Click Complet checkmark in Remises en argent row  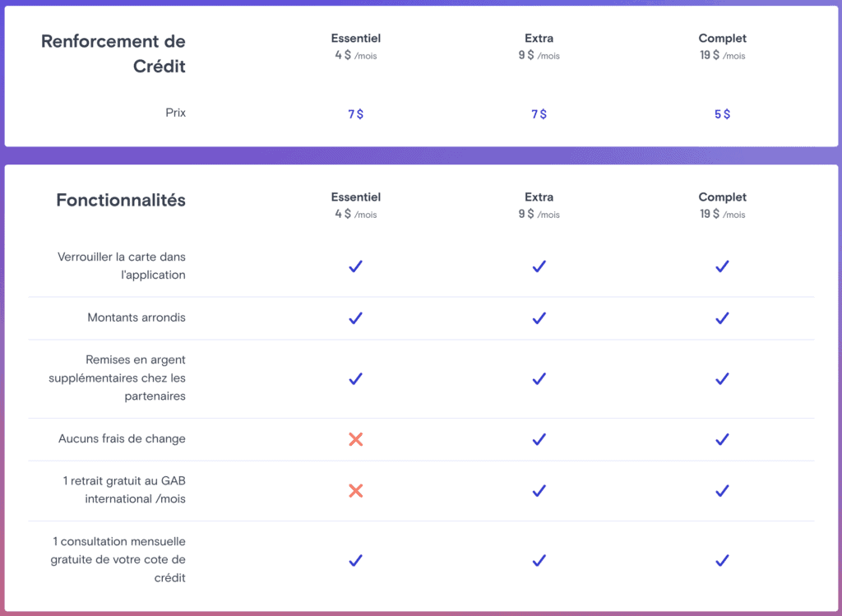click(x=722, y=378)
